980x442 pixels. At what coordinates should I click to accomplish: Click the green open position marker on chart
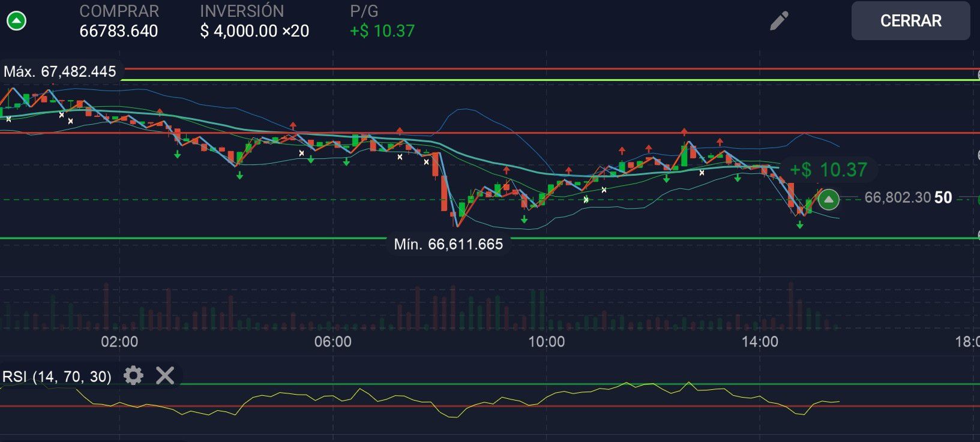coord(829,199)
